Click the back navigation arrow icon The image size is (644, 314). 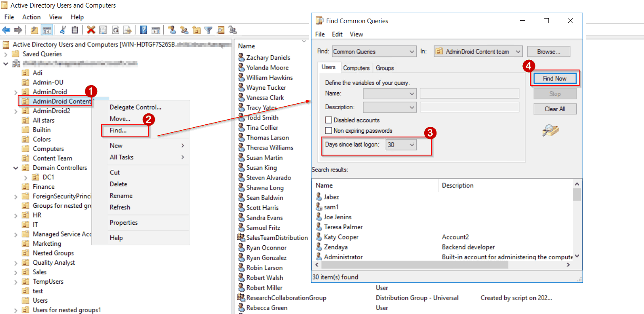[6, 30]
